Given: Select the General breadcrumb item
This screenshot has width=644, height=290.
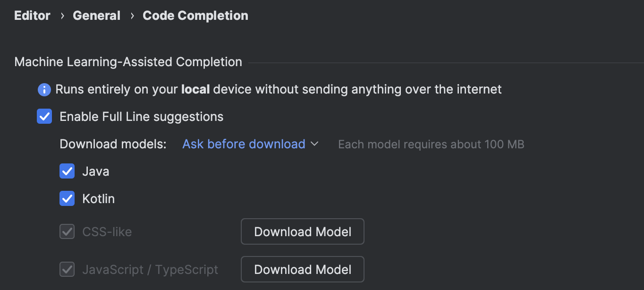Looking at the screenshot, I should pyautogui.click(x=96, y=16).
